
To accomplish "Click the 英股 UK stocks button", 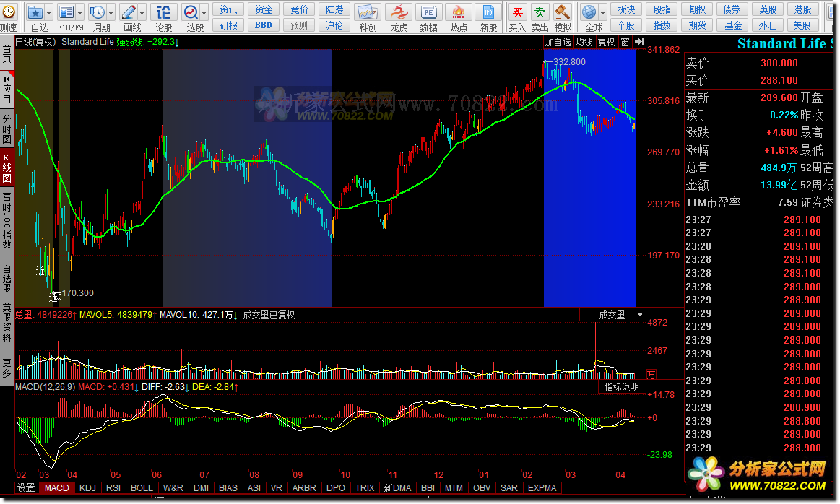I will tap(768, 9).
